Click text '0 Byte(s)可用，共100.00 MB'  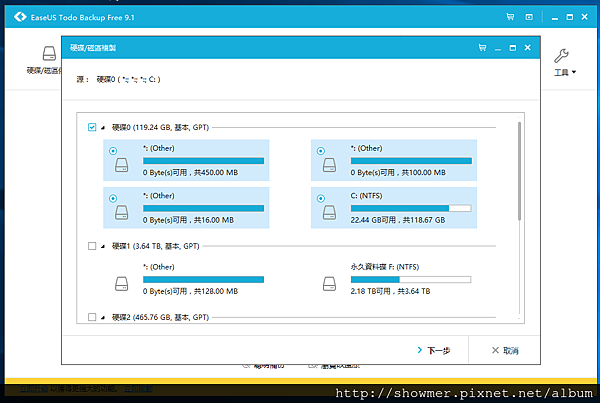(x=398, y=173)
